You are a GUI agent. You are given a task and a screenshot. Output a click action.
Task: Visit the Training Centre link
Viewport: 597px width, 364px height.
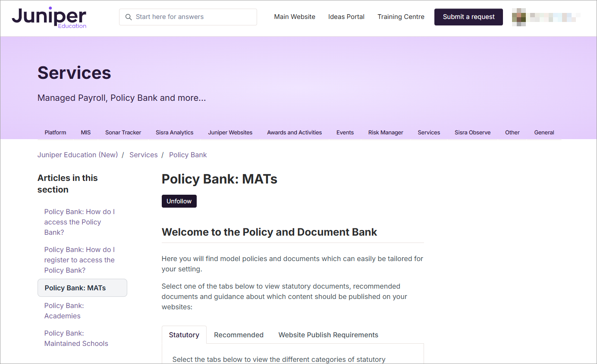pos(401,17)
